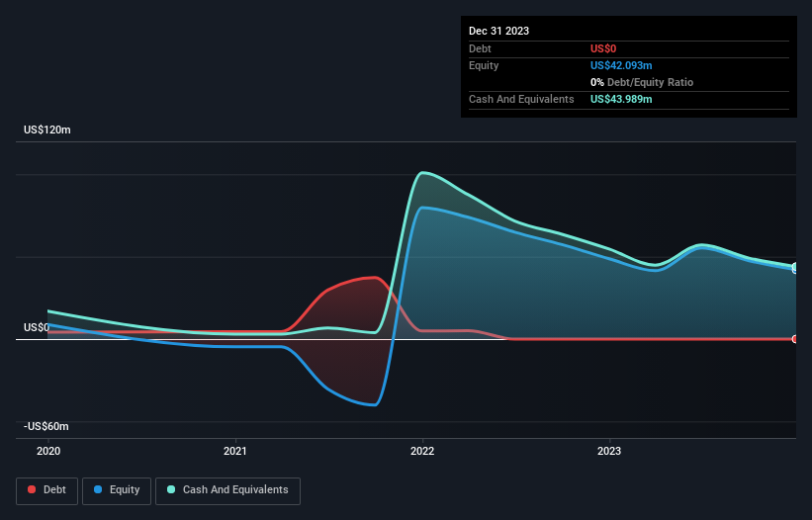Click the Debt row label in tooltip

point(480,48)
